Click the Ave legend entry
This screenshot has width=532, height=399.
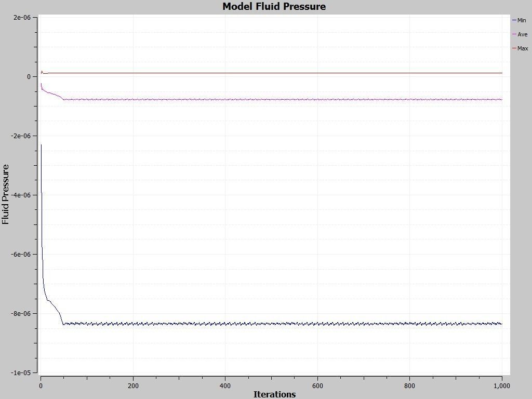[520, 34]
